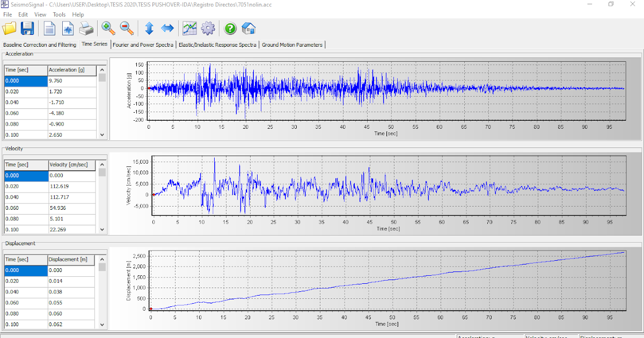Image resolution: width=644 pixels, height=338 pixels.
Task: Open the Tools menu
Action: click(59, 14)
